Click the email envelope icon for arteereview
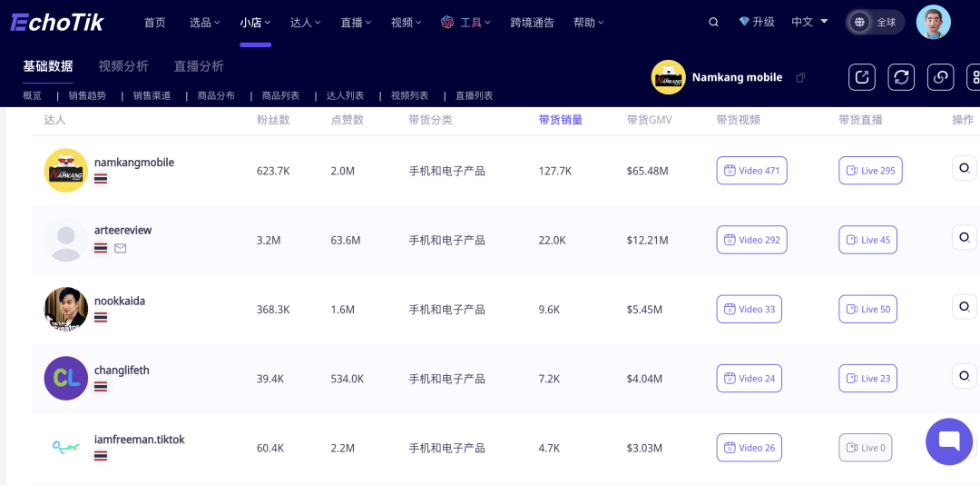980x485 pixels. coord(120,249)
